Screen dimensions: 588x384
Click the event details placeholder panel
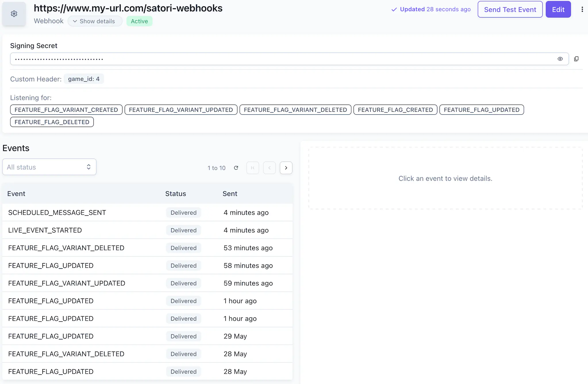point(445,178)
